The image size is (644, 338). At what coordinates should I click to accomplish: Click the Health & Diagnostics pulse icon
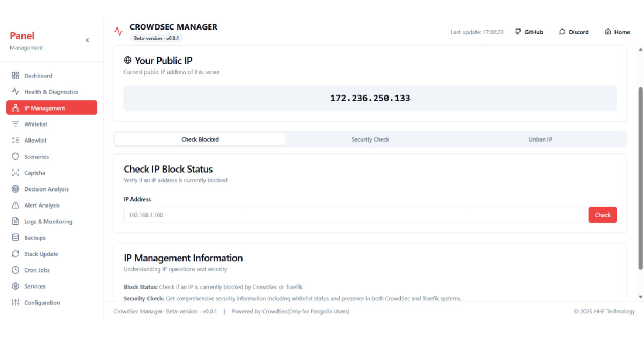pyautogui.click(x=16, y=92)
